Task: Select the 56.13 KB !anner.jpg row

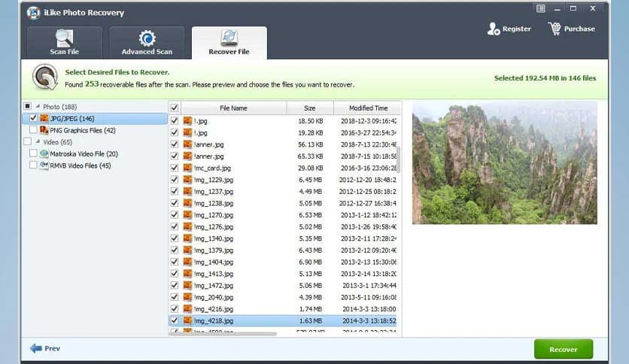Action: click(x=283, y=144)
